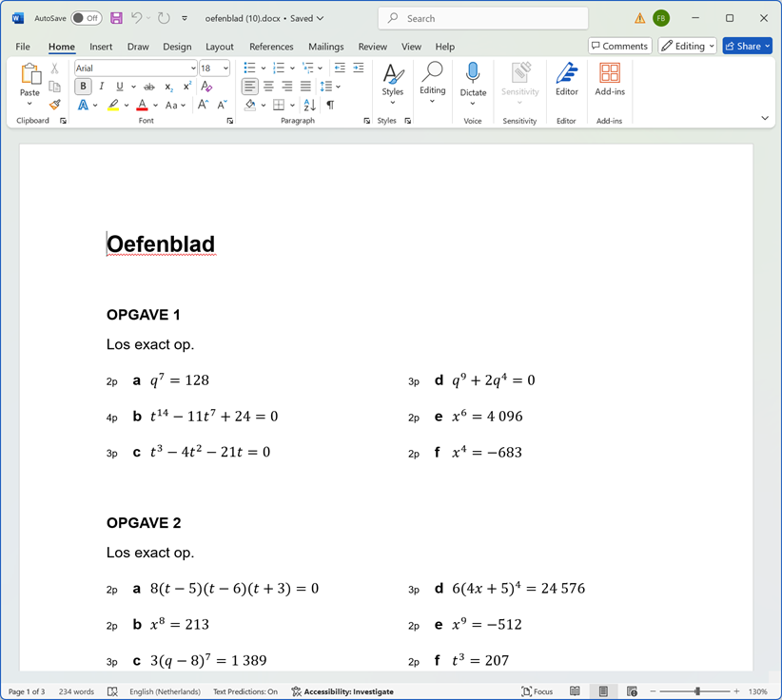Switch to the Insert tab
This screenshot has width=782, height=700.
[101, 47]
